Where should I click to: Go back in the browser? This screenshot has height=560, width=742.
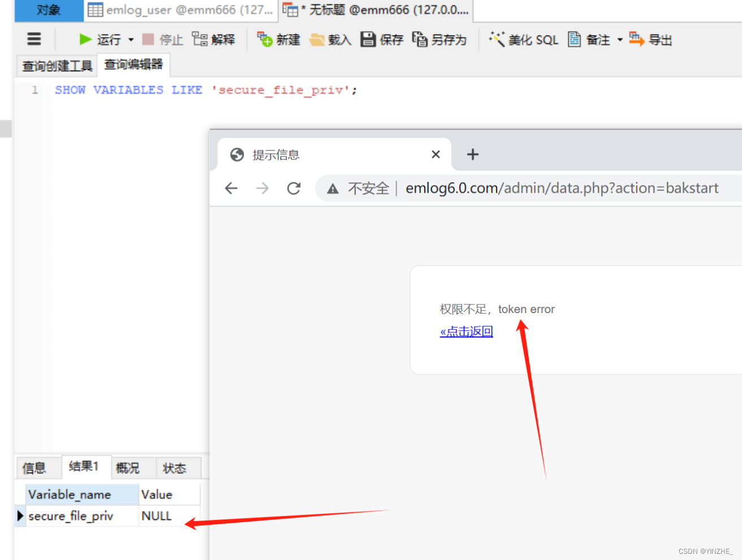tap(231, 188)
